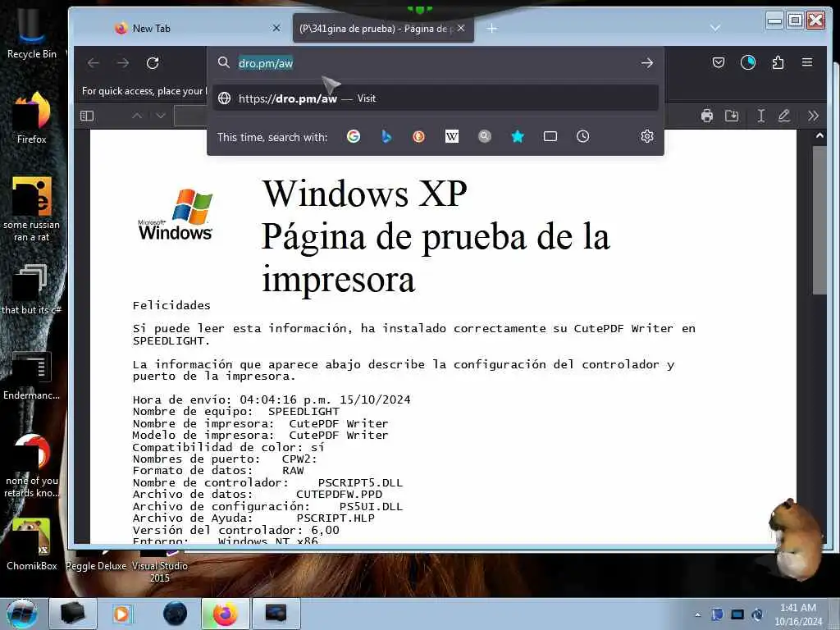This screenshot has height=630, width=840.
Task: Click the Firefox taskbar button
Action: point(225,614)
